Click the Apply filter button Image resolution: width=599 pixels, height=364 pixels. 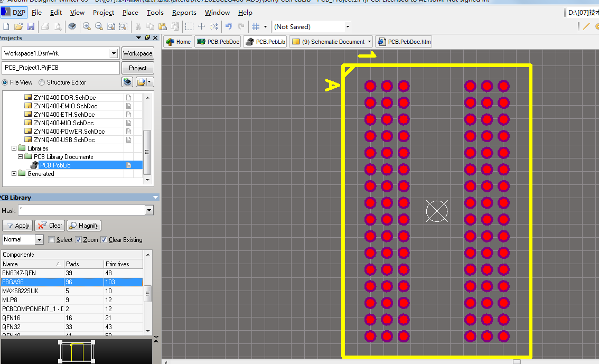click(17, 226)
